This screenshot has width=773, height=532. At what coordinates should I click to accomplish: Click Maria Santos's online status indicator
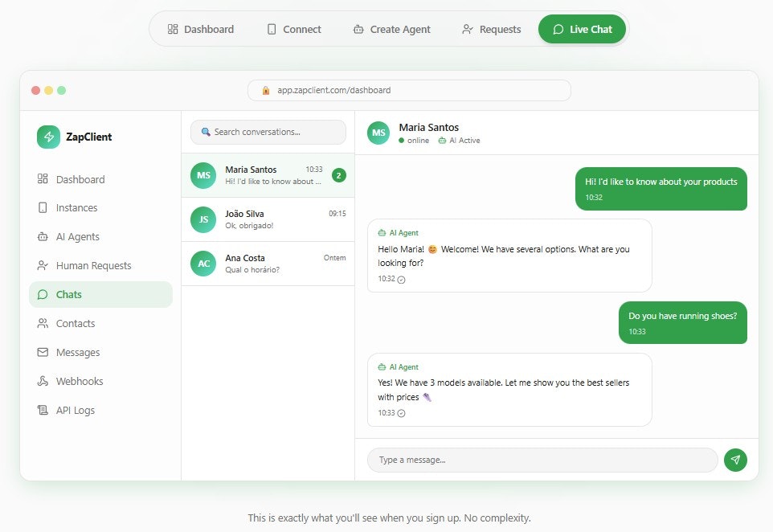(x=399, y=139)
